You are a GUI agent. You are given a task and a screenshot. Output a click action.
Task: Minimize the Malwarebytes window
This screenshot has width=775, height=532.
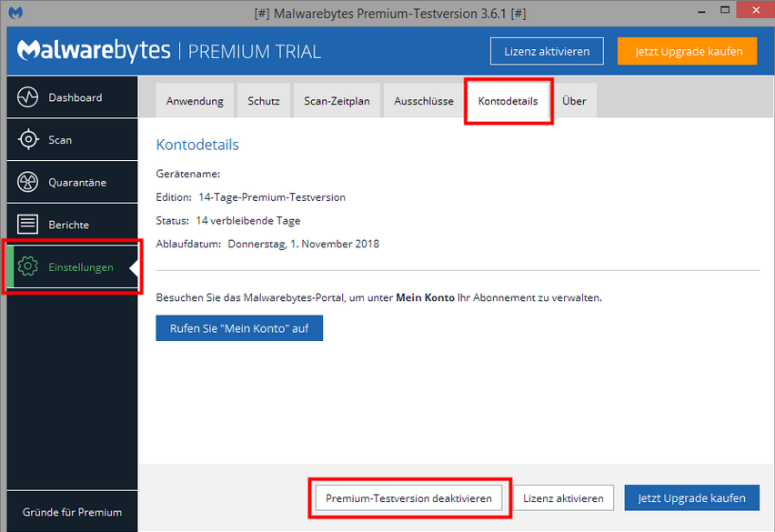(701, 12)
